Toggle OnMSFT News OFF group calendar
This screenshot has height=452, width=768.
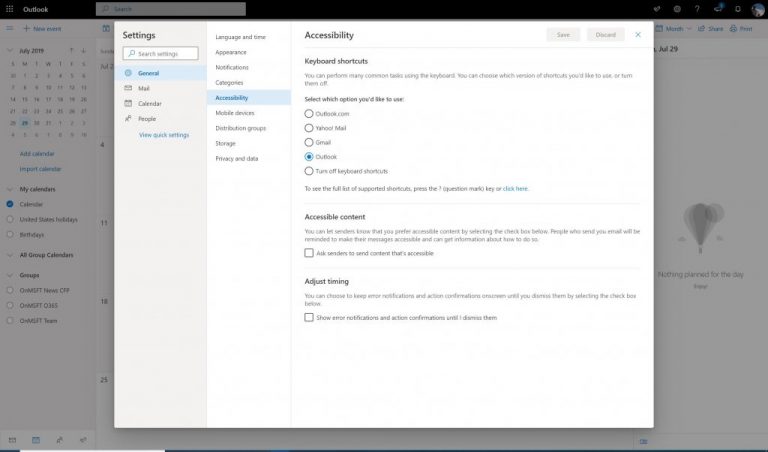[x=10, y=290]
